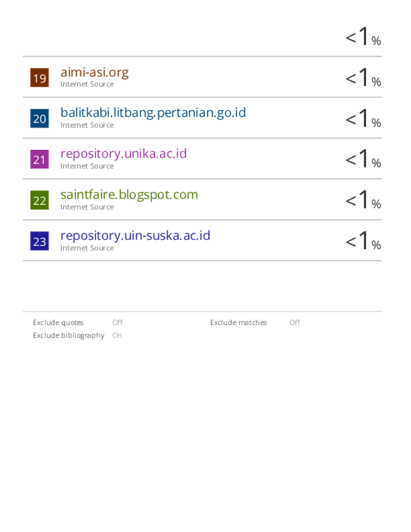Select the Exclude matches label

238,323
